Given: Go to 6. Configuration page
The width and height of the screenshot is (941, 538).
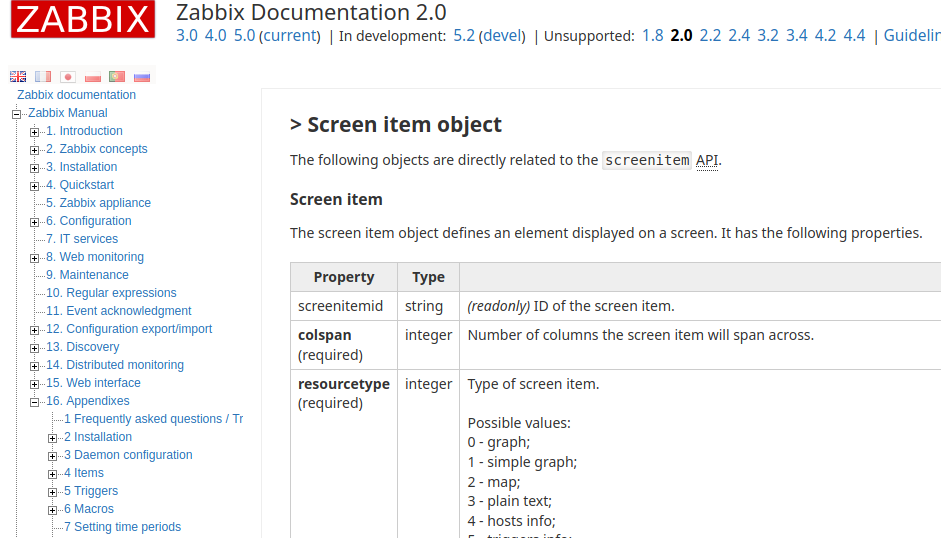Looking at the screenshot, I should click(x=89, y=221).
